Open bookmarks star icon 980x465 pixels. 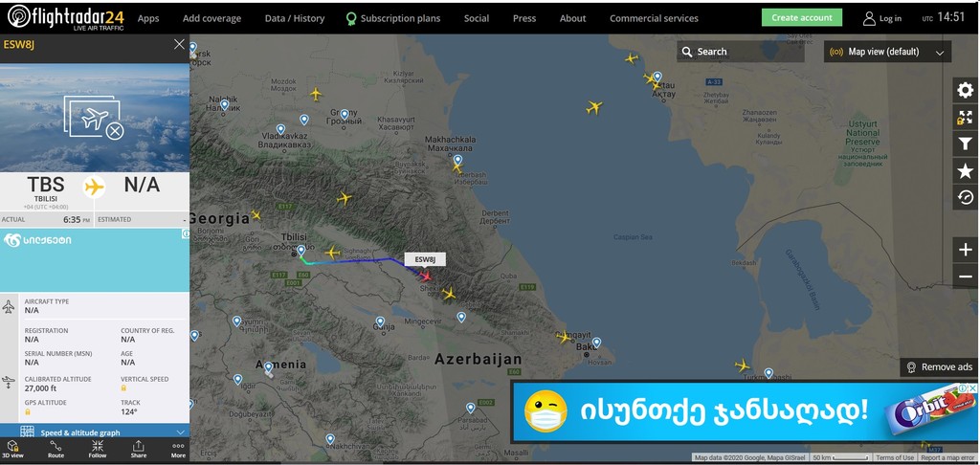(965, 171)
